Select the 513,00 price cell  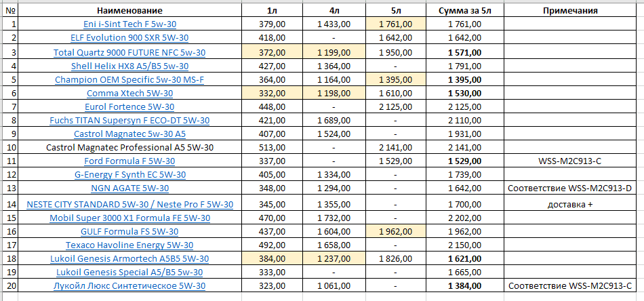(x=273, y=147)
